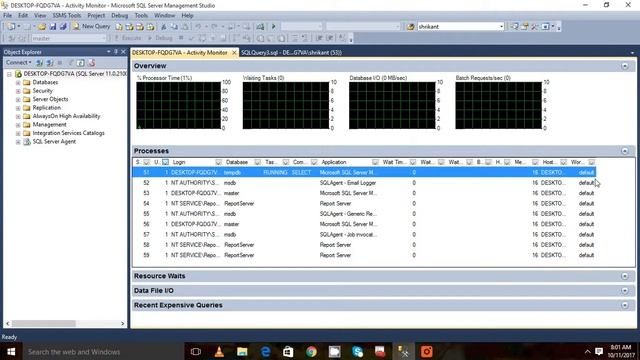Viewport: 640px width, 360px height.
Task: Click the Database Engine Query icon after New Query
Action: coord(119,27)
